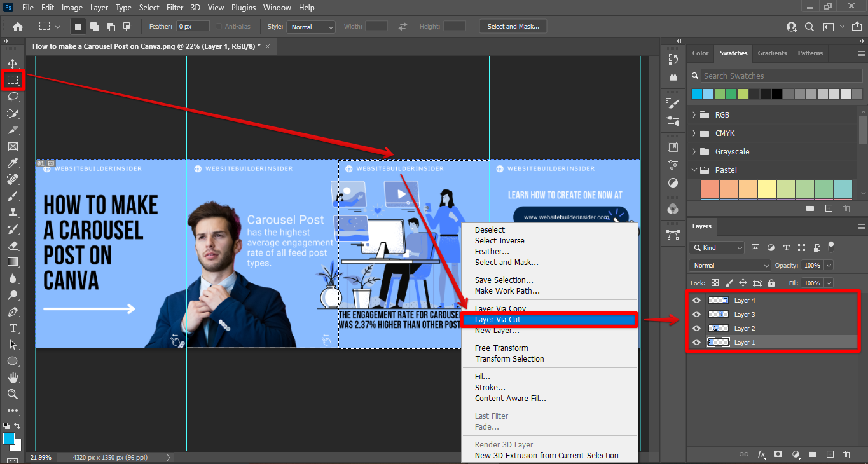The height and width of the screenshot is (464, 868).
Task: Click the Select and Mask... button
Action: pos(513,27)
